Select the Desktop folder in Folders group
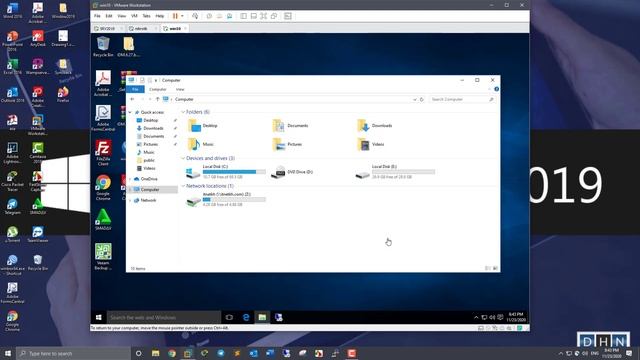This screenshot has height=360, width=640. pyautogui.click(x=203, y=125)
